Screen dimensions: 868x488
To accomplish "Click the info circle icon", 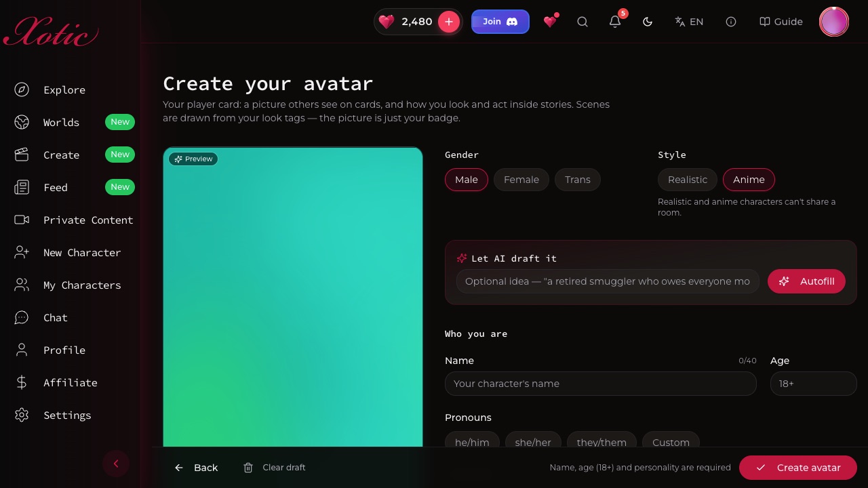I will [x=731, y=22].
